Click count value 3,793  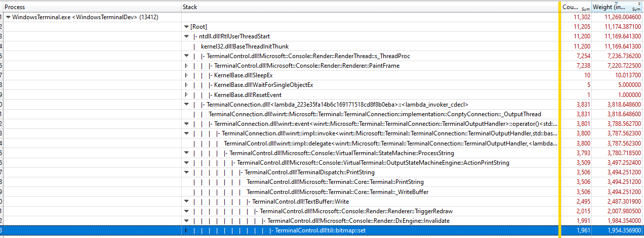(x=583, y=153)
